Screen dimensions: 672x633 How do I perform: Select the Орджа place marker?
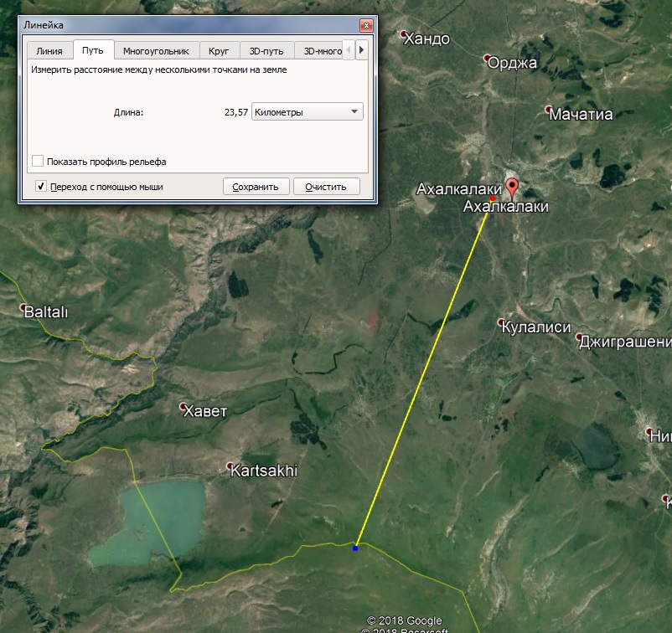(x=487, y=58)
